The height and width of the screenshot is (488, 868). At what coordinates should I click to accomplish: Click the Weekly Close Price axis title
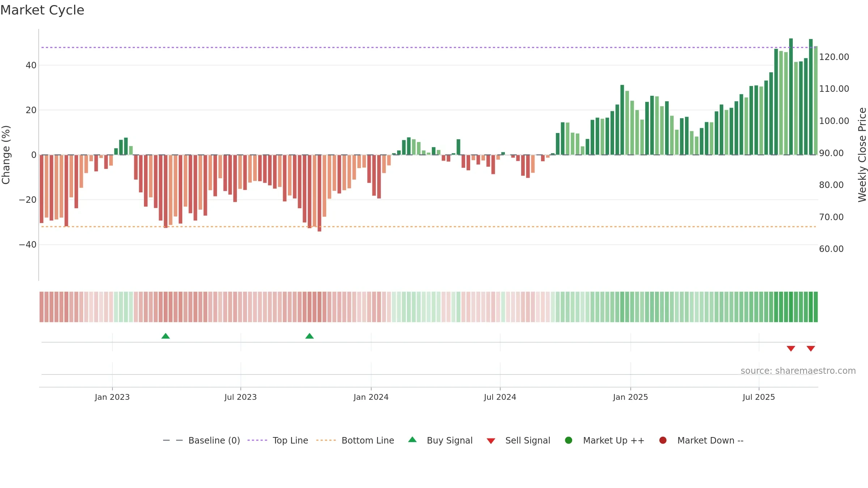pos(862,155)
